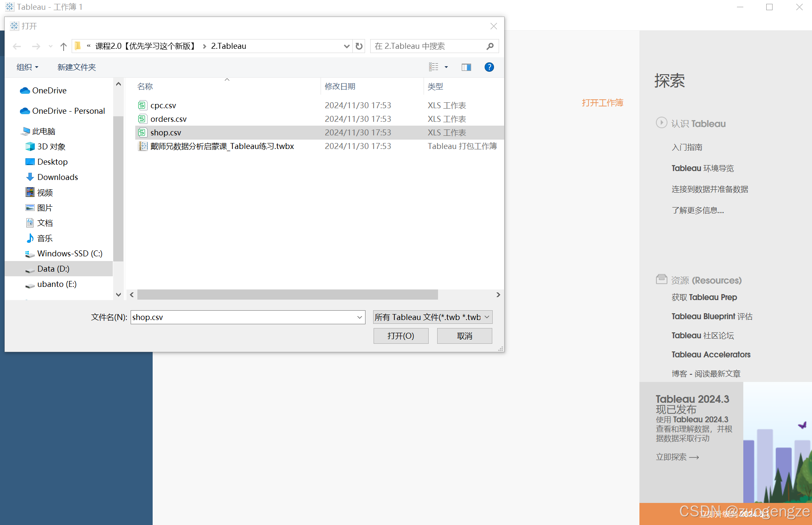
Task: Go up one folder level
Action: pos(64,46)
